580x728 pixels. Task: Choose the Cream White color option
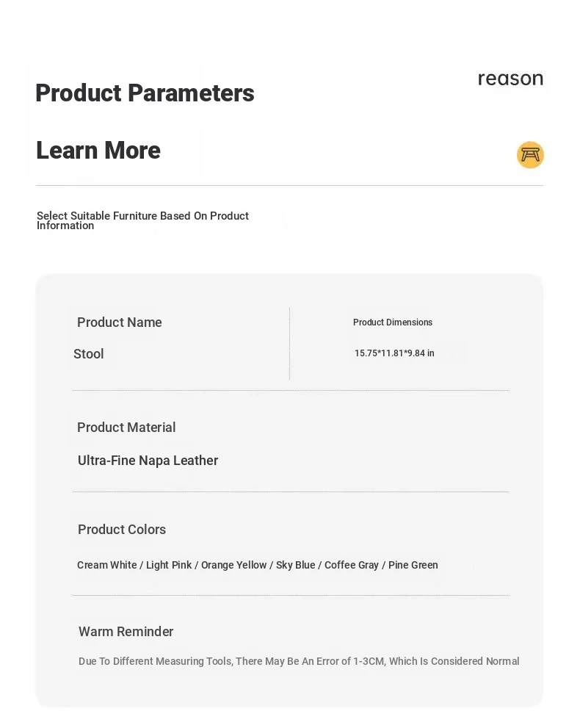pos(106,565)
